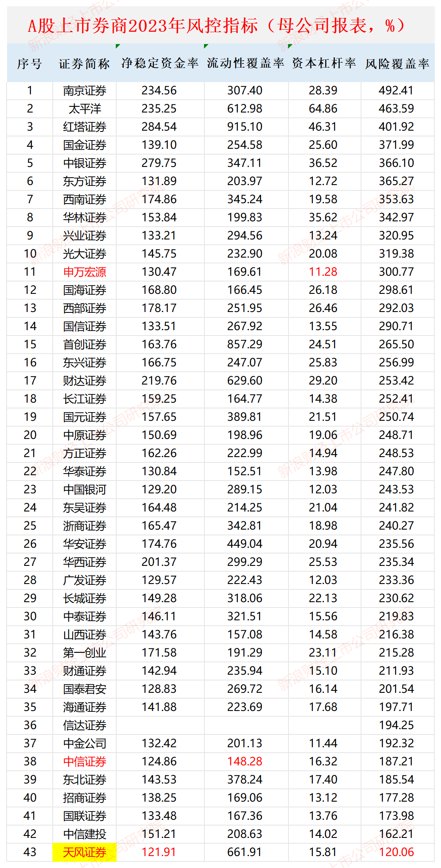This screenshot has width=441, height=868.
Task: Select the 国泰君安 cell
Action: click(x=84, y=689)
